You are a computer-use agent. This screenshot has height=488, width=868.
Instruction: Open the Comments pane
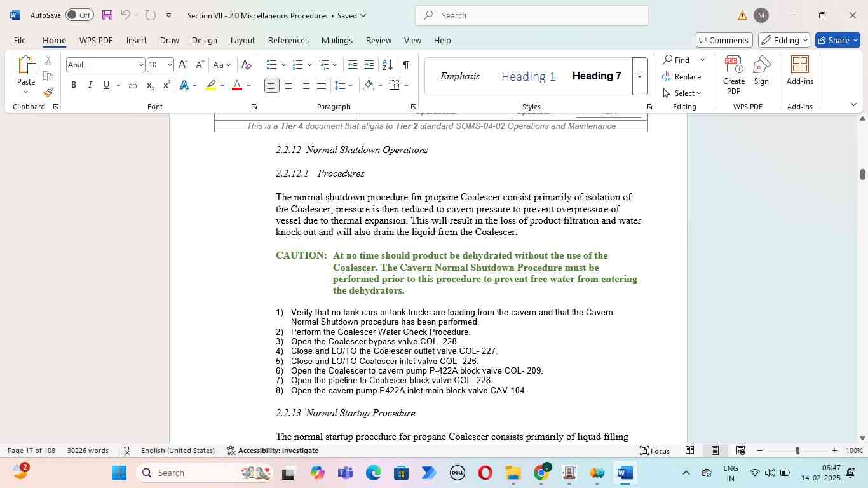tap(724, 40)
